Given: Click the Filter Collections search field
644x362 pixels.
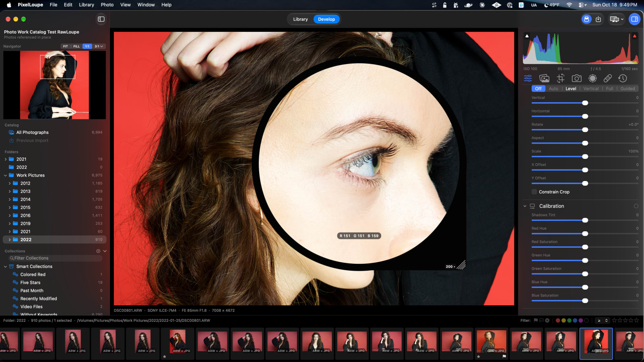Looking at the screenshot, I should click(x=55, y=258).
